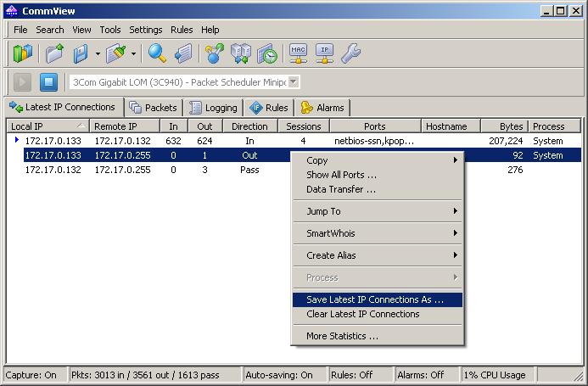The image size is (588, 386).
Task: Sort by Process column header
Action: [x=555, y=126]
